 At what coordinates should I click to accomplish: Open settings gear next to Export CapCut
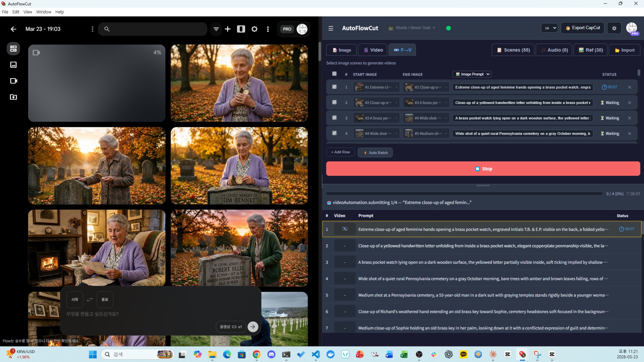click(x=614, y=28)
